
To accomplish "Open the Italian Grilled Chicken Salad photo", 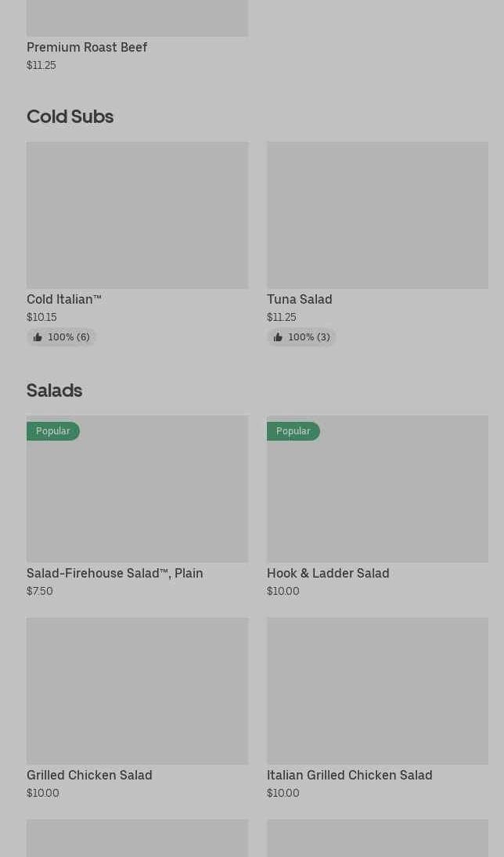I will point(377,690).
